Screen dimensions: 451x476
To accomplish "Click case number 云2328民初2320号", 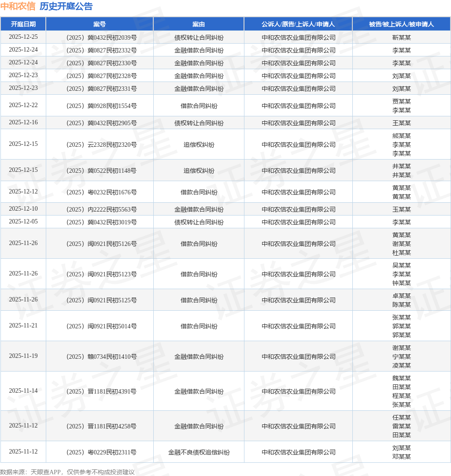I will pos(102,145).
